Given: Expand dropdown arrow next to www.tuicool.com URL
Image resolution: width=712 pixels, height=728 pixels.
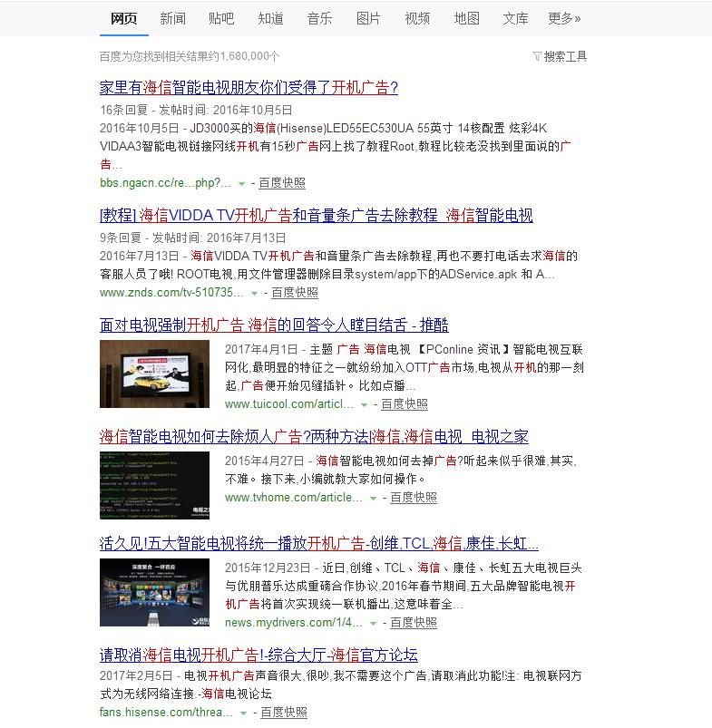Looking at the screenshot, I should [364, 405].
